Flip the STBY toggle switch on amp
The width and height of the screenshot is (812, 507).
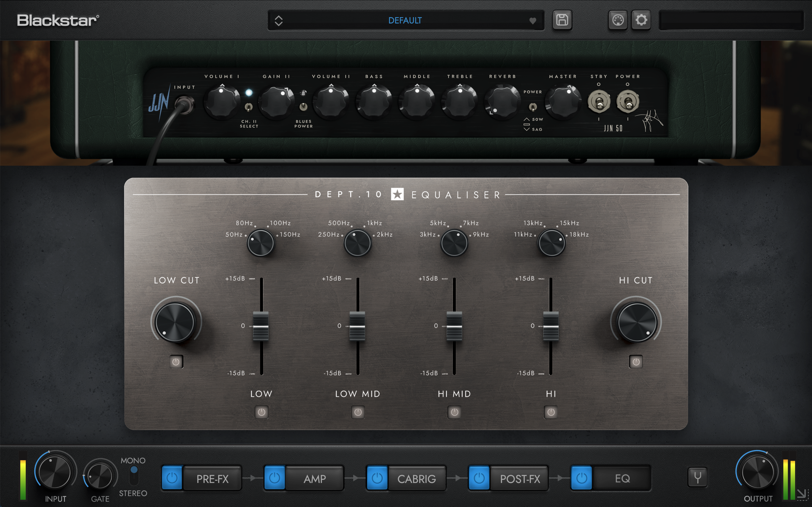tap(599, 102)
